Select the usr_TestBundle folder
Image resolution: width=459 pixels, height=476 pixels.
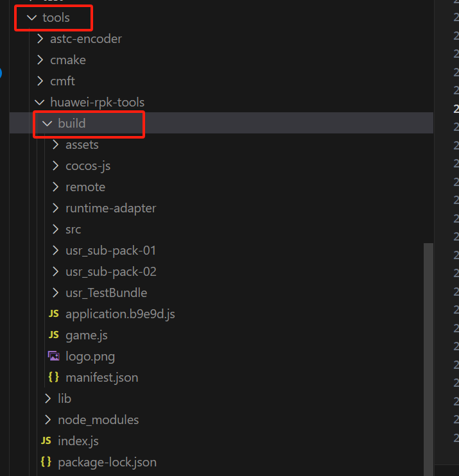[x=106, y=293]
